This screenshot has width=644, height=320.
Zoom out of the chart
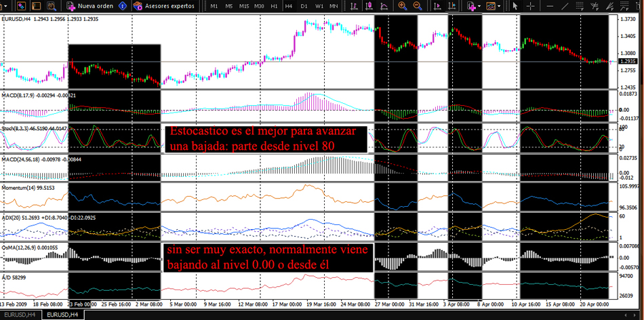coord(417,5)
